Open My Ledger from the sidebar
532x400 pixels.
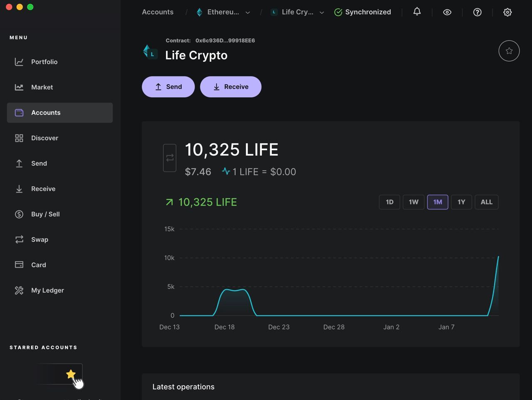60,290
